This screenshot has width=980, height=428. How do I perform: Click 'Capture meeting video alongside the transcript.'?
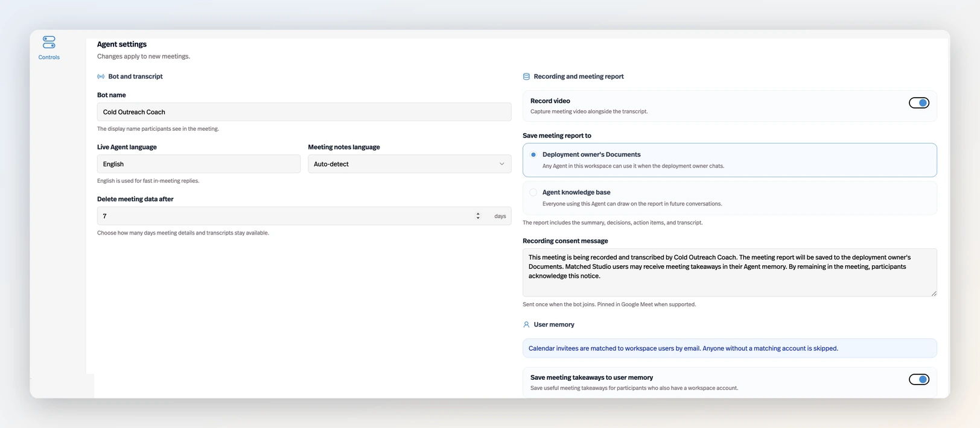(x=589, y=112)
